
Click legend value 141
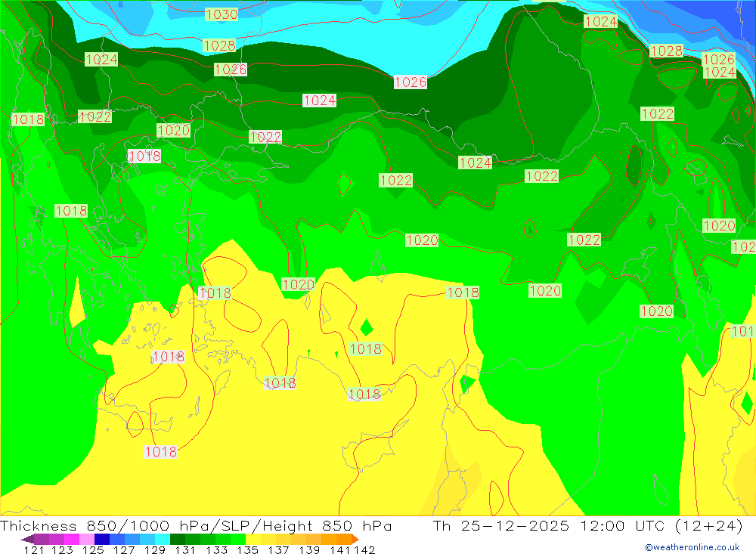[340, 549]
